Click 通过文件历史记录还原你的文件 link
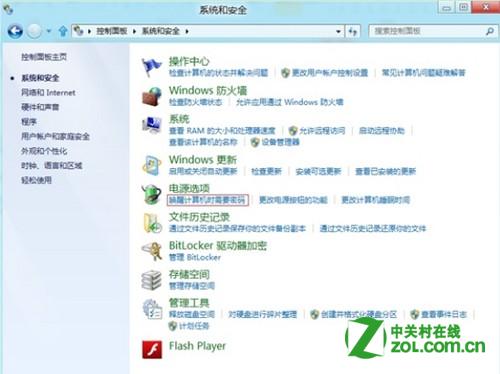The image size is (500, 374). 373,228
